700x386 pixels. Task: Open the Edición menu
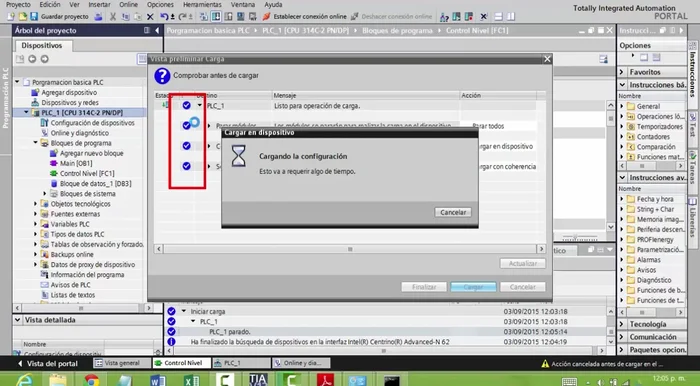[x=50, y=4]
